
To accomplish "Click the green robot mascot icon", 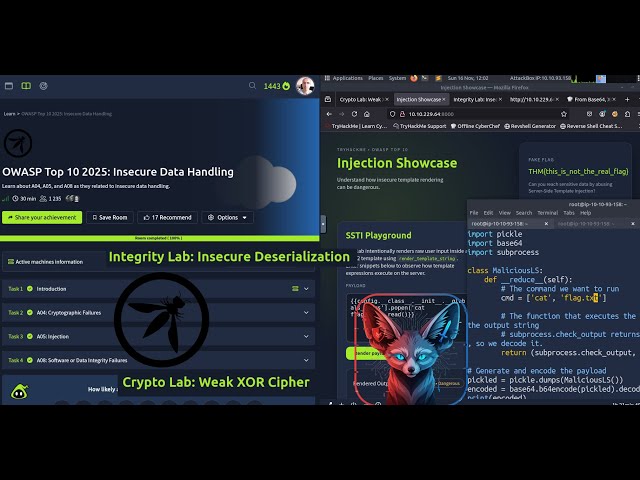I will pyautogui.click(x=19, y=391).
